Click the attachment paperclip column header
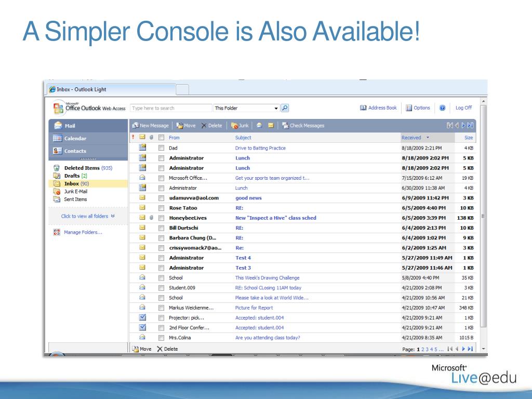The width and height of the screenshot is (532, 399). pyautogui.click(x=151, y=137)
